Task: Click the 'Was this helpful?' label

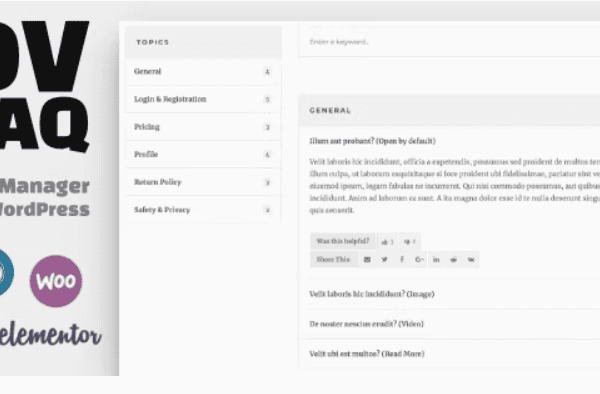Action: pos(343,241)
